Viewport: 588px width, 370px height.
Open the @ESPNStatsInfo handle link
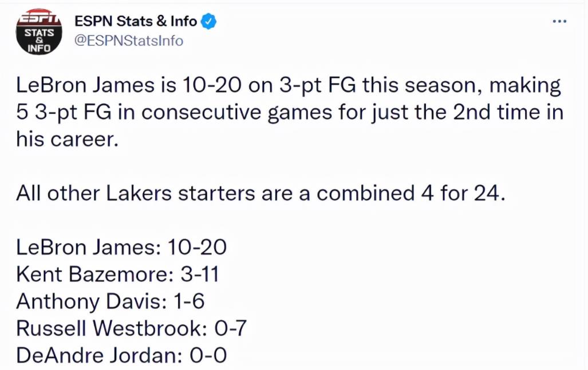pos(129,41)
